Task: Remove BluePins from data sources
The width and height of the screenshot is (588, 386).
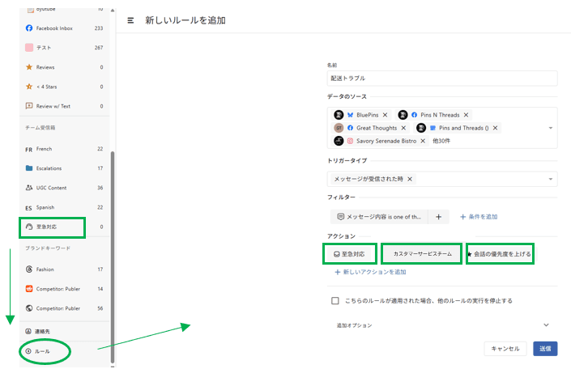Action: [x=385, y=115]
